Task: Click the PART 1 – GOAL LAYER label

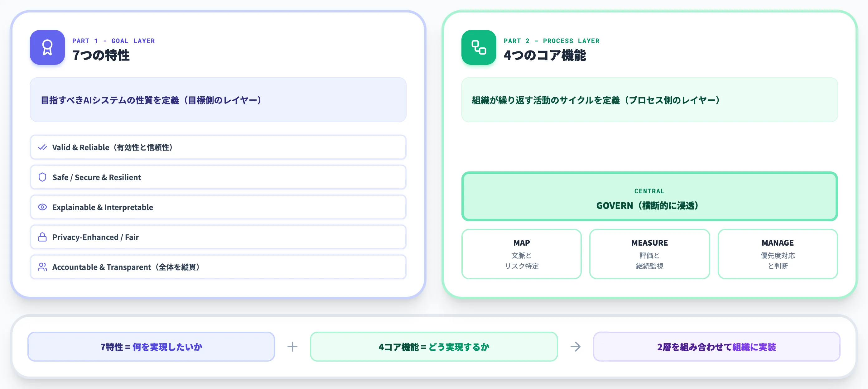Action: (113, 41)
